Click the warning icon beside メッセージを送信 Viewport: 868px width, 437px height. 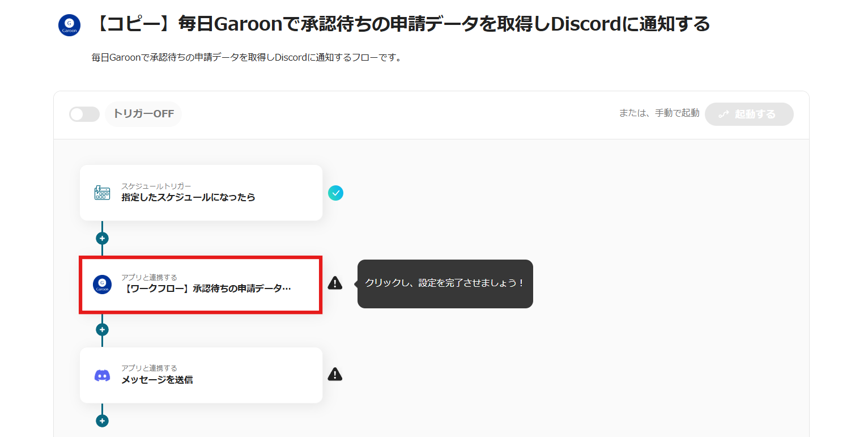335,374
